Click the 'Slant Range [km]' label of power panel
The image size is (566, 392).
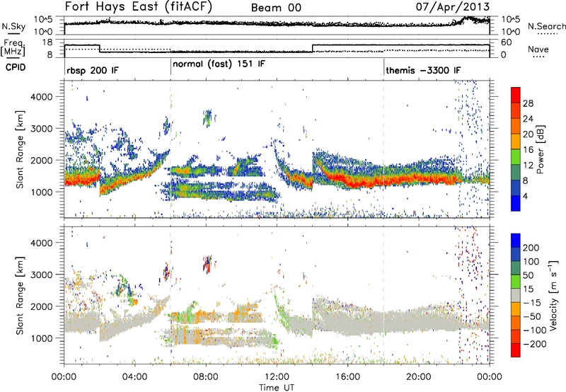(20, 149)
